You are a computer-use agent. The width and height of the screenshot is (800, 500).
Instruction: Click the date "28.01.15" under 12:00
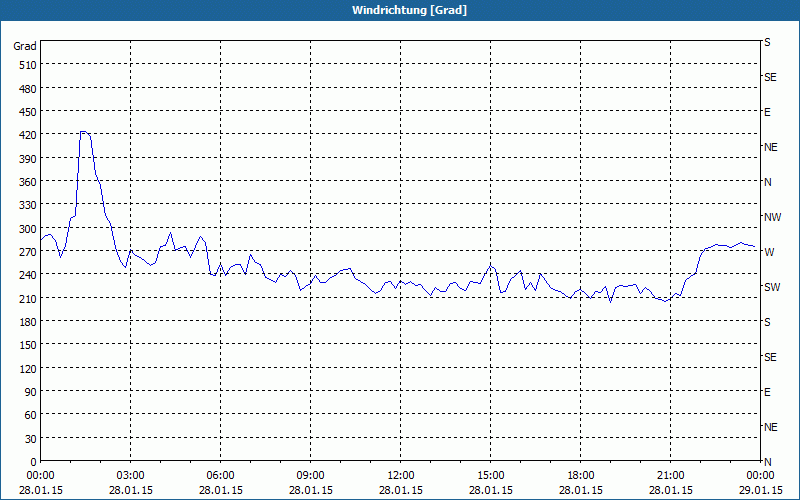coord(401,490)
